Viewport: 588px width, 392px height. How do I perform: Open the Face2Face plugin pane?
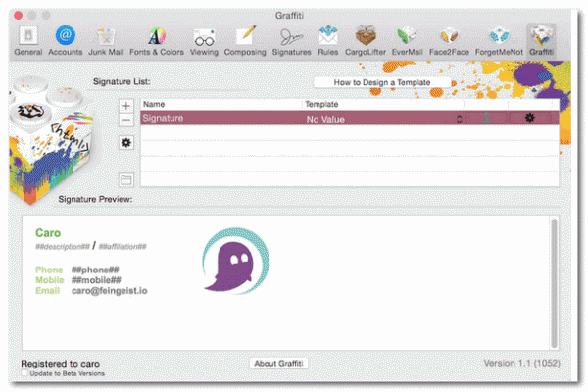pos(449,41)
